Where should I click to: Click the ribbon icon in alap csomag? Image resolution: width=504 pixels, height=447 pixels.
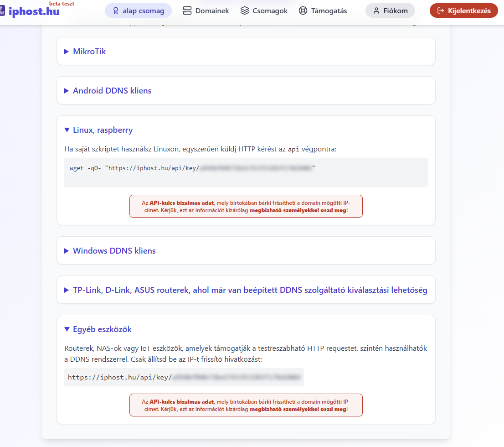click(x=116, y=11)
